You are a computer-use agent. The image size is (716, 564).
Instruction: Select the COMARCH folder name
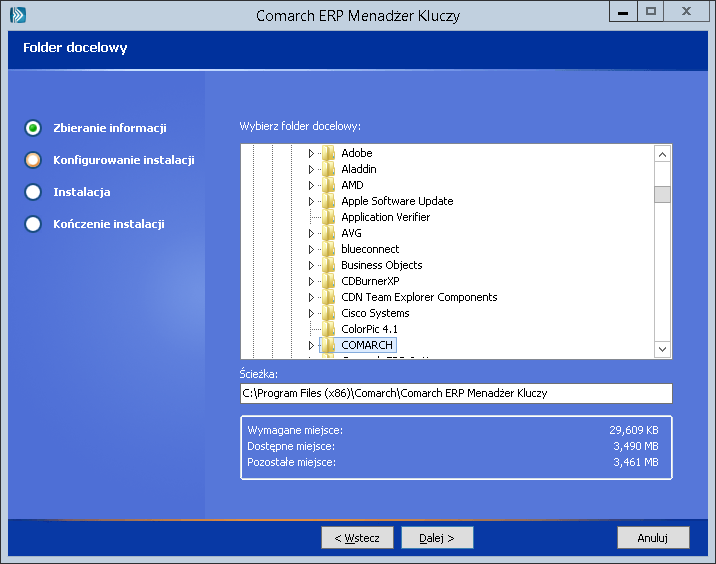coord(367,345)
